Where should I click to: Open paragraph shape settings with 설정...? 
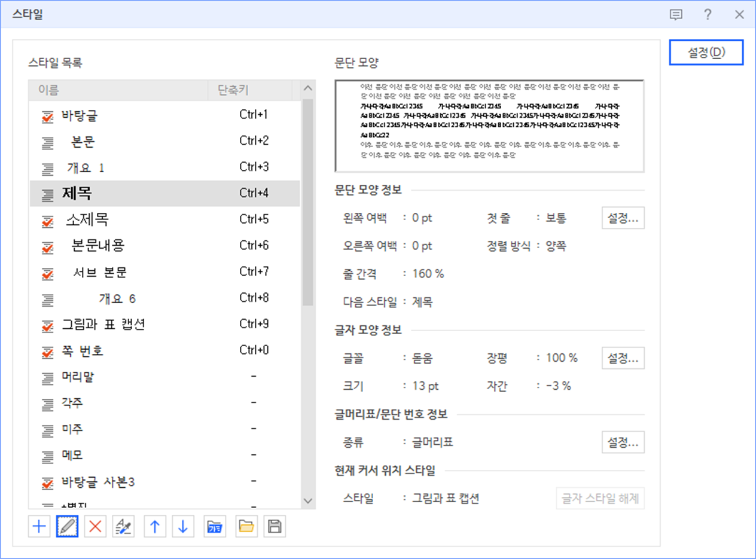click(x=623, y=218)
